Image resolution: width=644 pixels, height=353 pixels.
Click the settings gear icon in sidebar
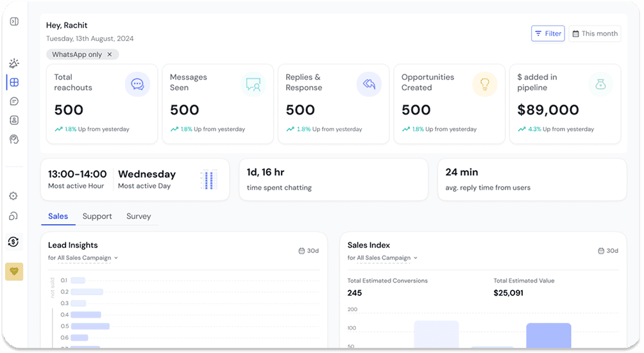click(x=13, y=196)
